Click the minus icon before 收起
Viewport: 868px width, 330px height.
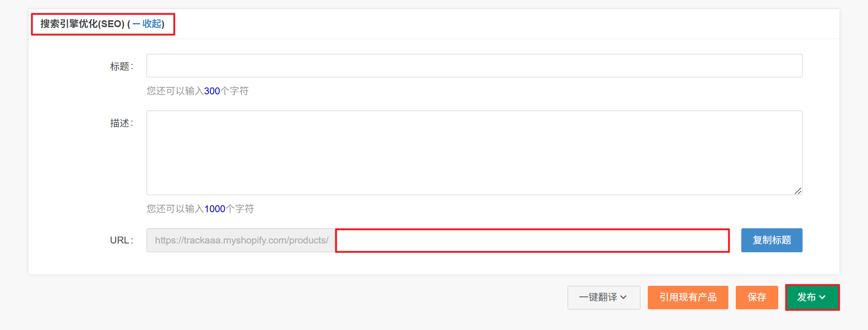136,24
